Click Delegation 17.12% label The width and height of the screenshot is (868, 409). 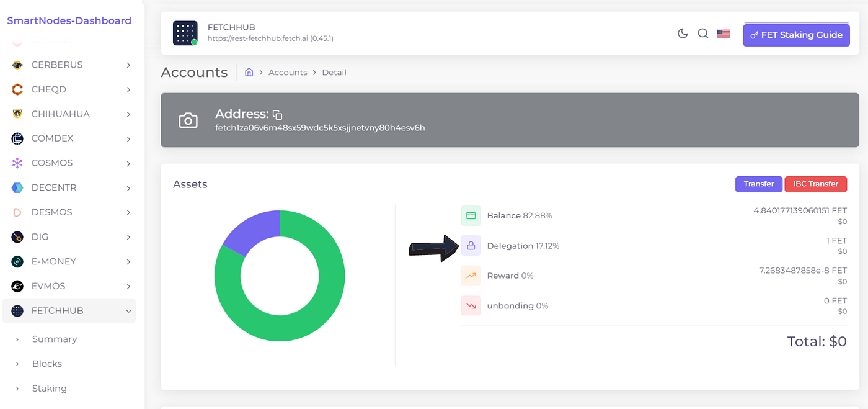click(x=523, y=246)
